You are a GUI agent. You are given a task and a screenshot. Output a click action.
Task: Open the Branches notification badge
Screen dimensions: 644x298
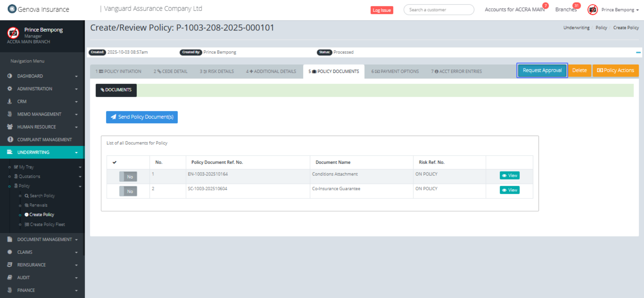pos(576,6)
